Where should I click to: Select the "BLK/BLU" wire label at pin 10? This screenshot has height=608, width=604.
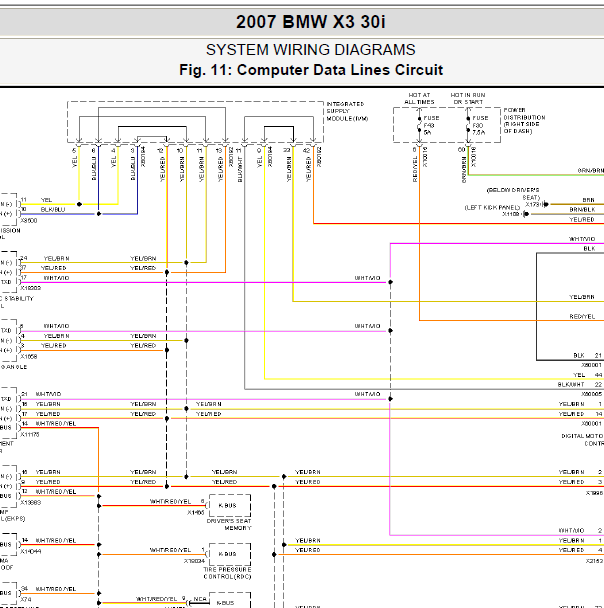pyautogui.click(x=53, y=210)
